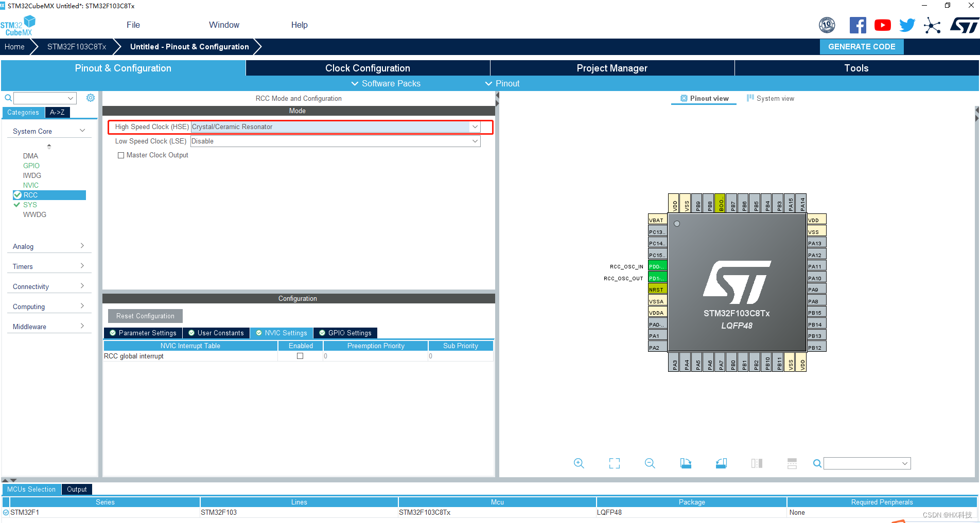Open the High Speed Clock (HSE) dropdown
Viewport: 980px width, 523px height.
coord(335,127)
